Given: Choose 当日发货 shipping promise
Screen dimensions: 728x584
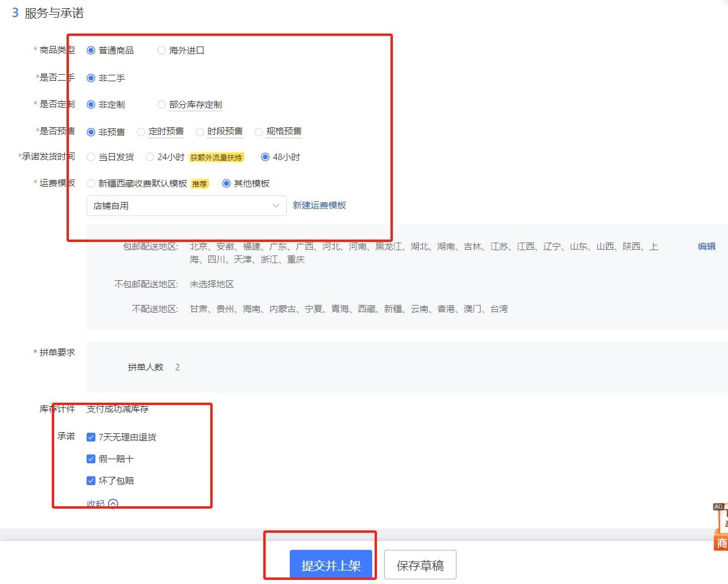Looking at the screenshot, I should tap(91, 157).
